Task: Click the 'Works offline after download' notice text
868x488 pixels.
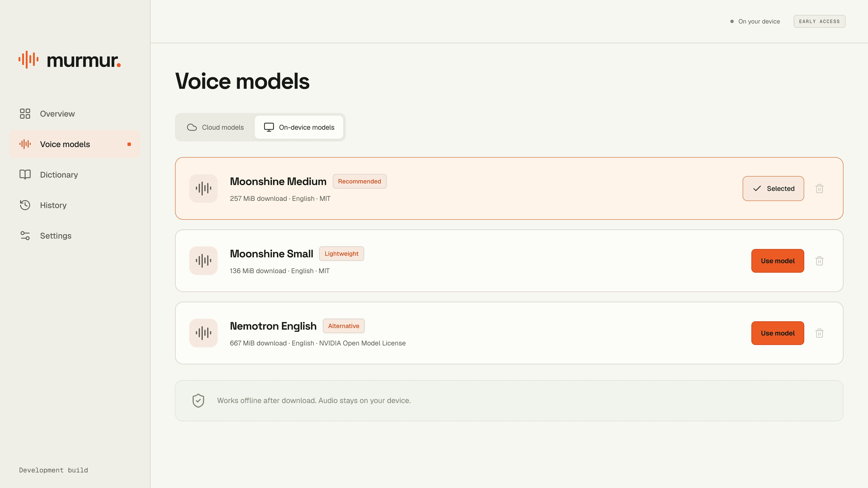Action: [314, 400]
